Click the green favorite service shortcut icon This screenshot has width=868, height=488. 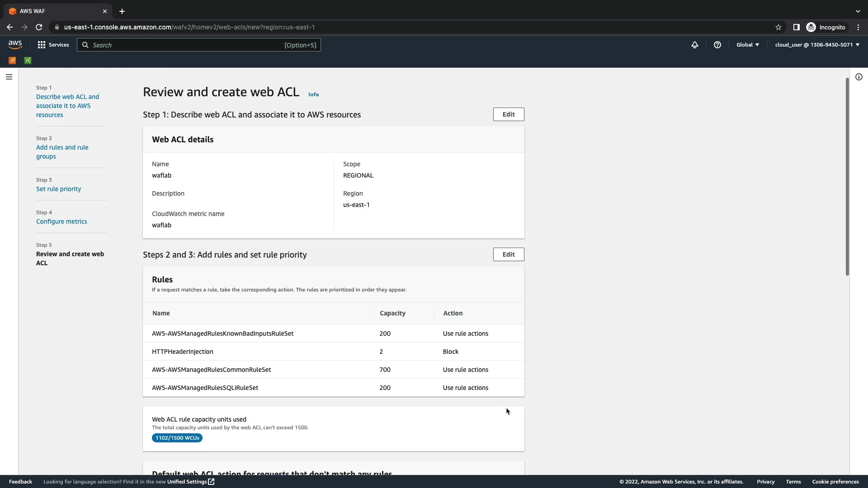pyautogui.click(x=28, y=61)
